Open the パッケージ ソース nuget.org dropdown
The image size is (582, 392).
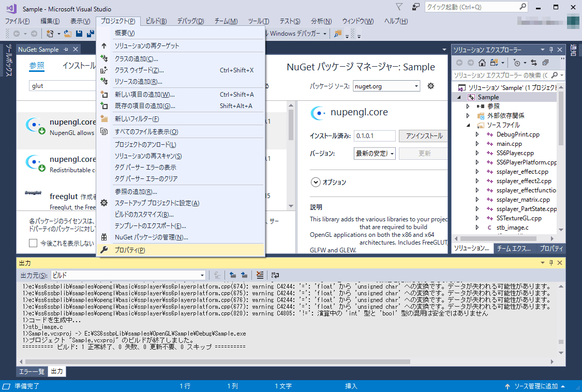click(386, 86)
